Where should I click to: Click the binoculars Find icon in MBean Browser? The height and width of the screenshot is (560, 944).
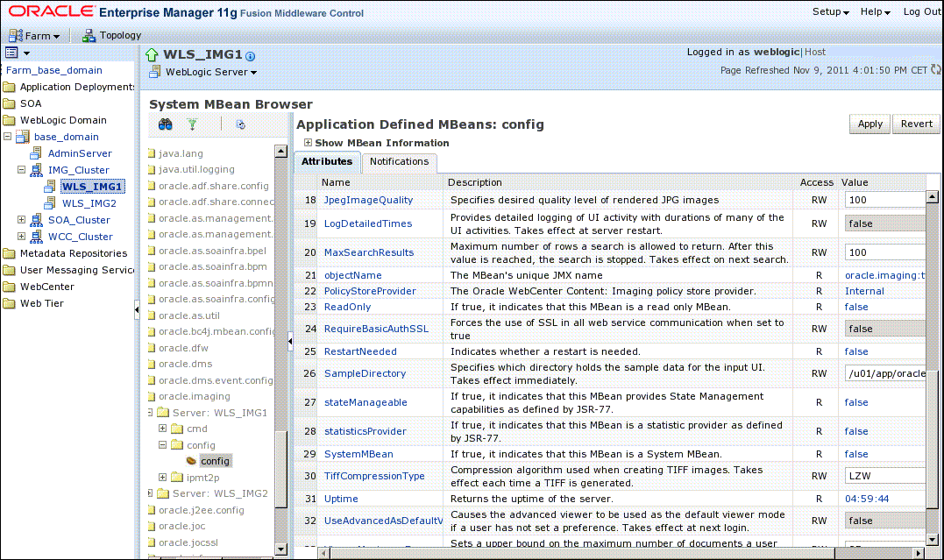coord(165,125)
